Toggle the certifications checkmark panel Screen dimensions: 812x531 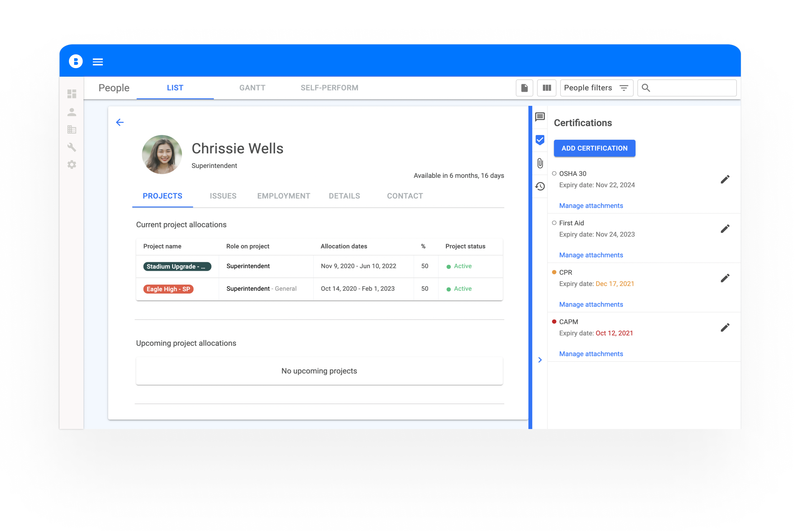coord(540,140)
